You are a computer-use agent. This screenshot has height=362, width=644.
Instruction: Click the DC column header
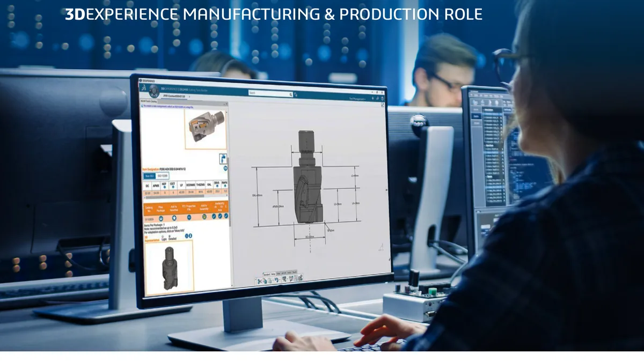coord(147,185)
